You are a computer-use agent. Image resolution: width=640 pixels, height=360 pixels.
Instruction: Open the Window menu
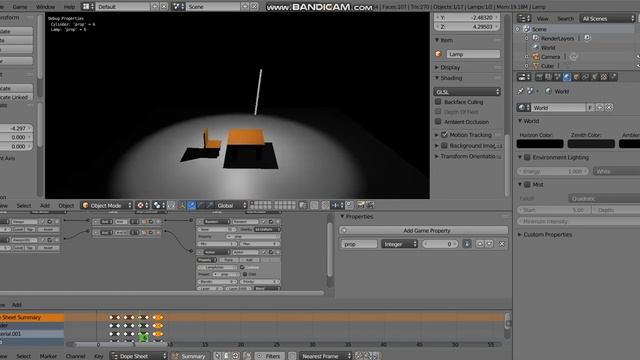click(x=45, y=7)
